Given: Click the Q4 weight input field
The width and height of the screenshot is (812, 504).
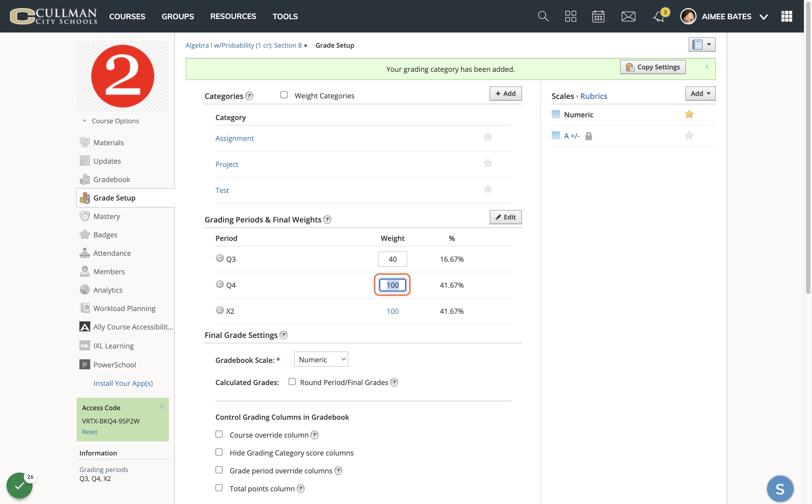Looking at the screenshot, I should (x=392, y=285).
